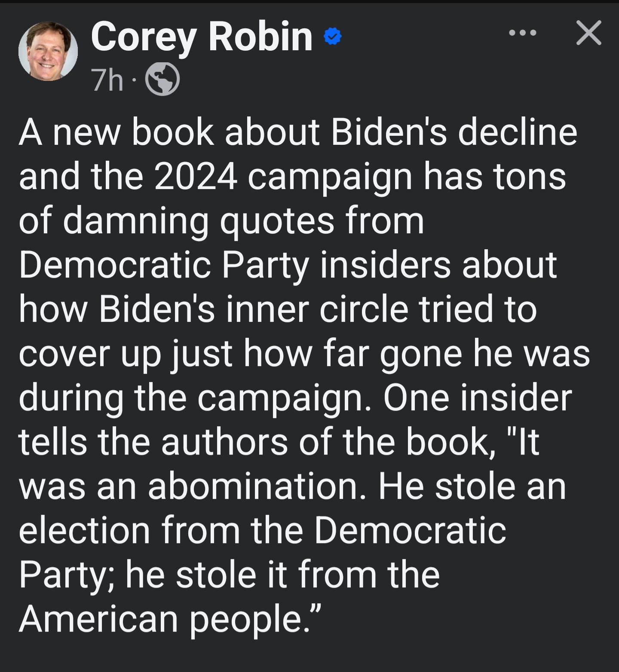This screenshot has width=619, height=672.
Task: Click the word "tells" in the post
Action: coord(53,442)
